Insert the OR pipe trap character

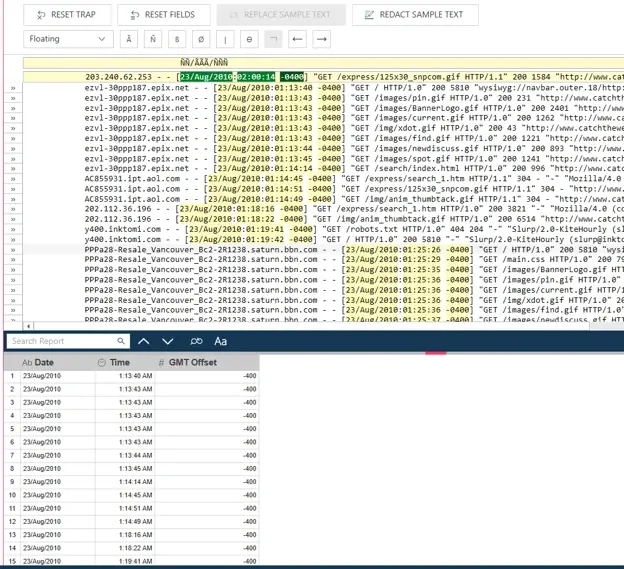click(x=225, y=39)
